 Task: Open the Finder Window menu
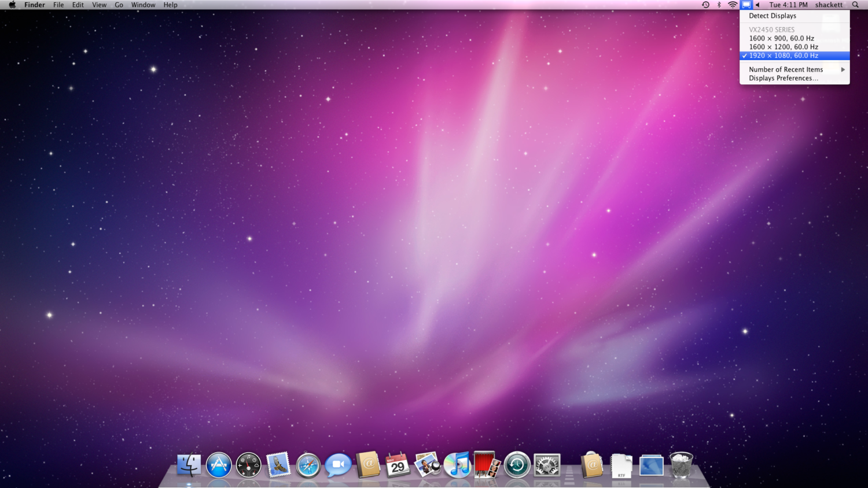(143, 5)
